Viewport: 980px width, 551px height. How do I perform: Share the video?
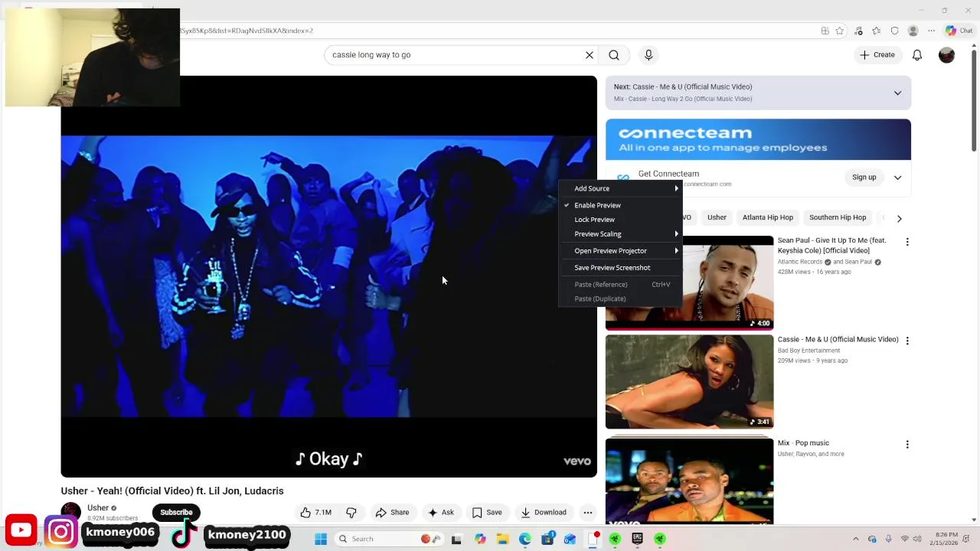(x=392, y=513)
